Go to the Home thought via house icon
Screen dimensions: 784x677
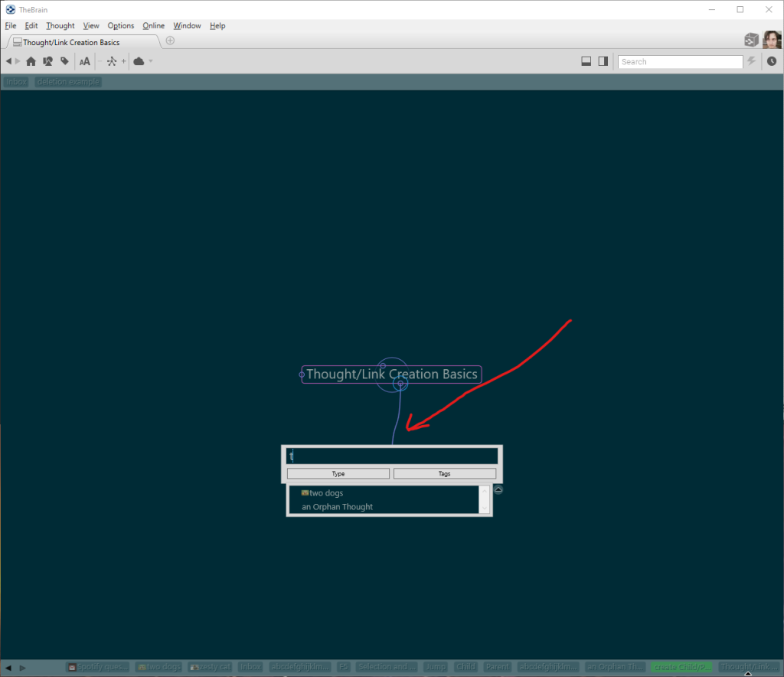31,61
